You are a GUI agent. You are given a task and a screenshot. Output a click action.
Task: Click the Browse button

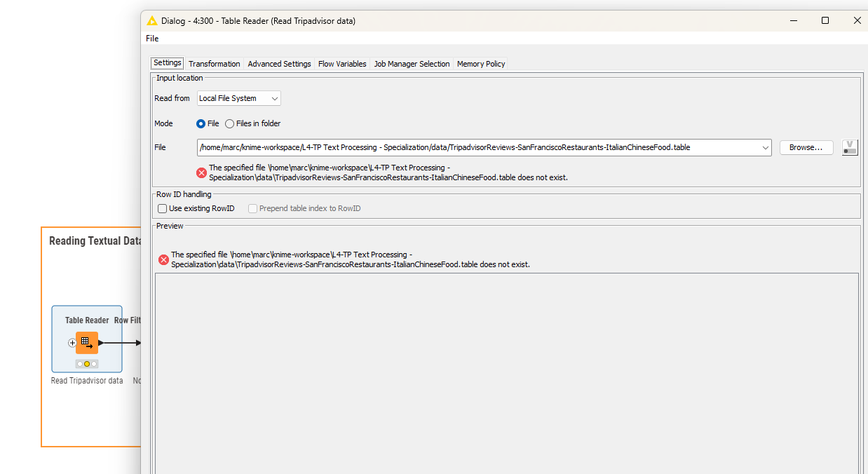806,147
